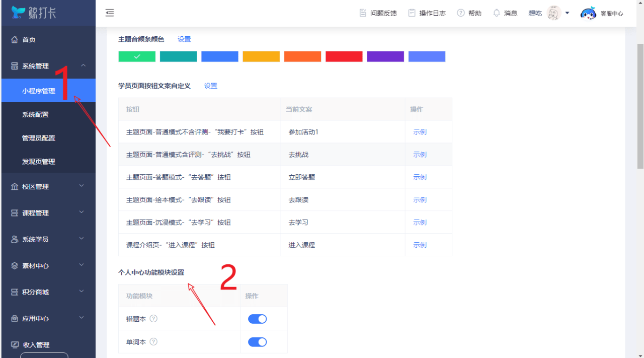Screen dimensions: 644x358
Task: Click the 课程管理 icon in sidebar
Action: [15, 213]
